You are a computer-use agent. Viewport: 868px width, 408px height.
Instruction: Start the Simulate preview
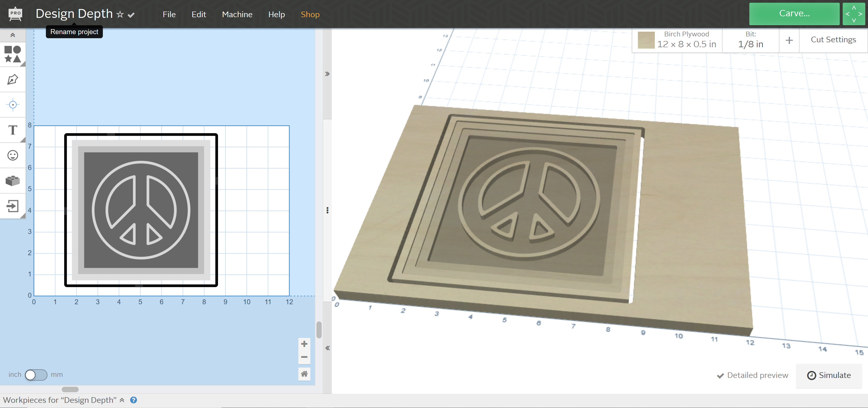pyautogui.click(x=829, y=375)
